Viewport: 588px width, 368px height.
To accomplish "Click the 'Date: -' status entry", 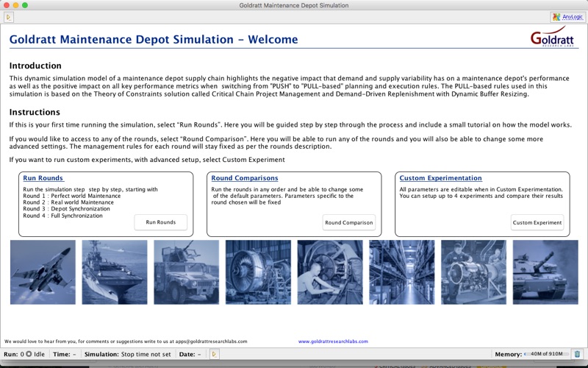I will (190, 354).
